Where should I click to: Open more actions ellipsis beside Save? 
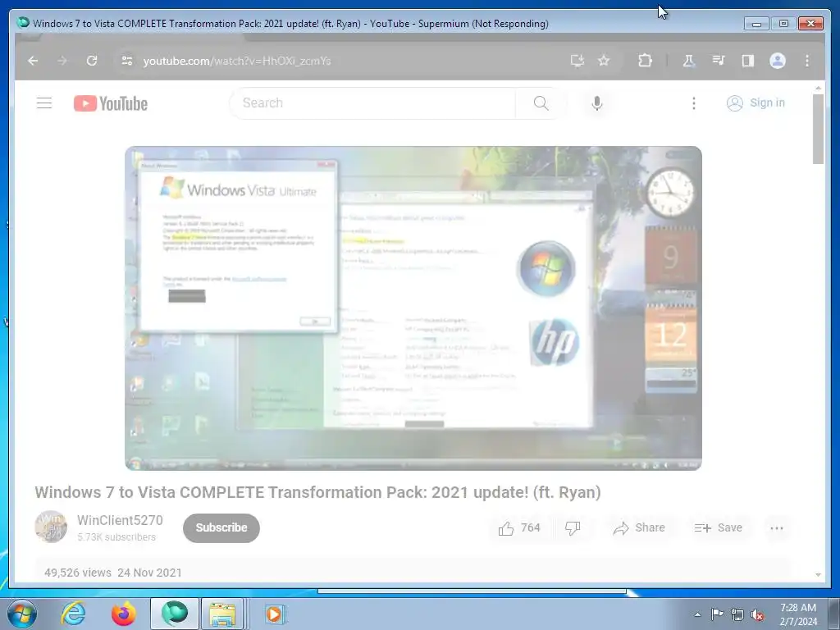pos(777,528)
